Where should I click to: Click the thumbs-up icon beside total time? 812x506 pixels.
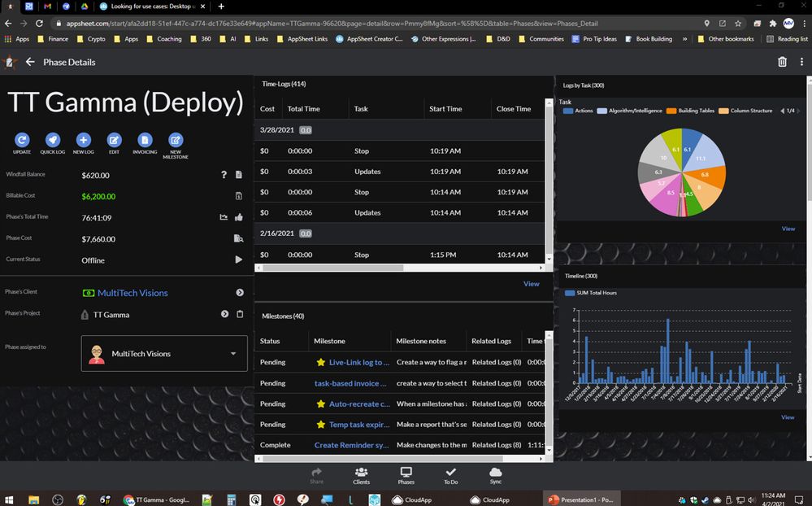[239, 217]
